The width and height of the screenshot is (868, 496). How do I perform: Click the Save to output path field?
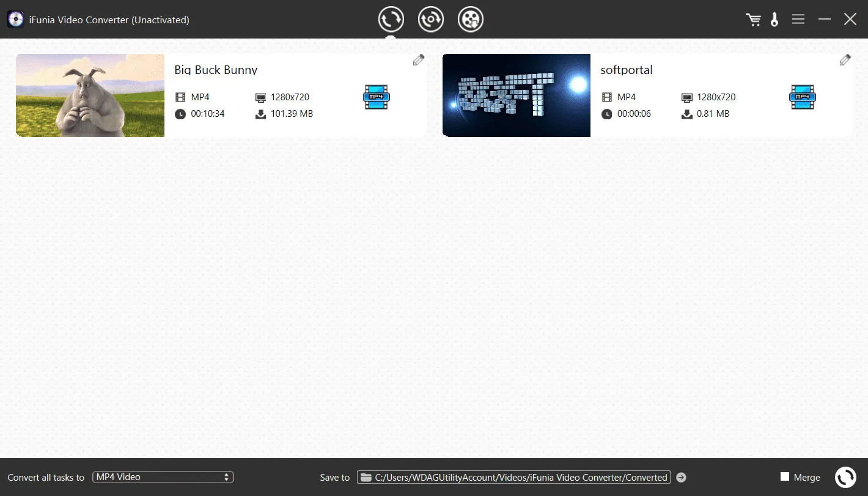coord(514,477)
